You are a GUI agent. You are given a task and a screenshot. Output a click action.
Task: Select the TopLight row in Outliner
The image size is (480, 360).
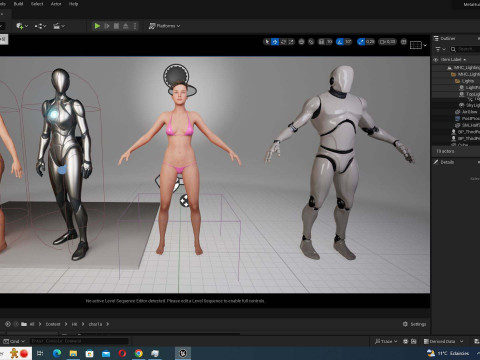pyautogui.click(x=469, y=94)
